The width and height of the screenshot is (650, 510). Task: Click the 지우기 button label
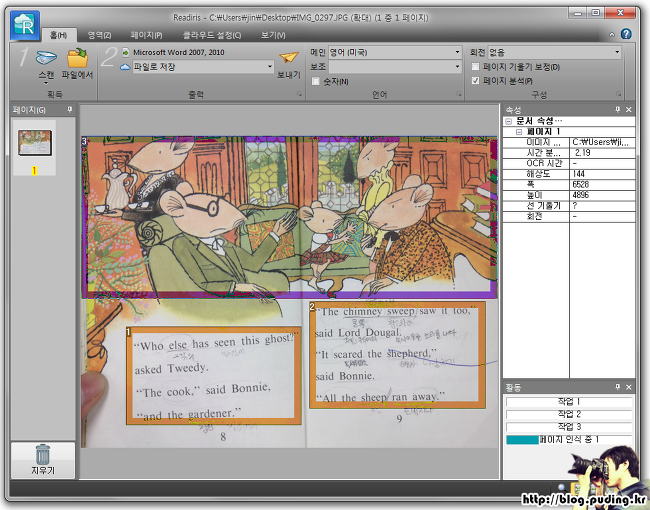pos(43,471)
